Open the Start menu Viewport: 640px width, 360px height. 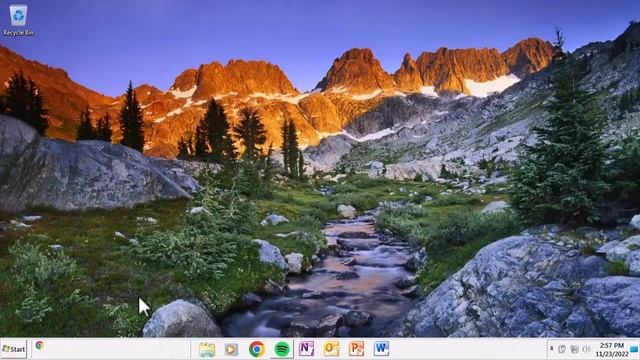(14, 349)
